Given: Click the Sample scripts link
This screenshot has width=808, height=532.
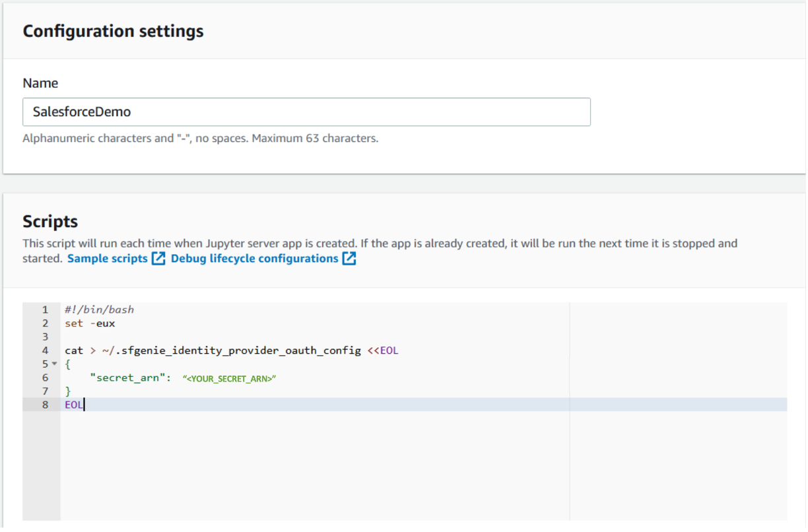Looking at the screenshot, I should pyautogui.click(x=108, y=259).
